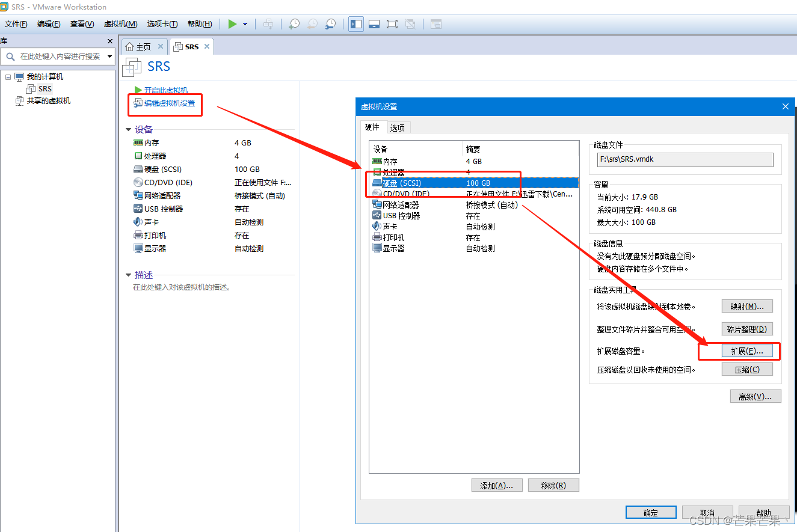Select 显示器 row in settings dialog
797x532 pixels.
(474, 248)
